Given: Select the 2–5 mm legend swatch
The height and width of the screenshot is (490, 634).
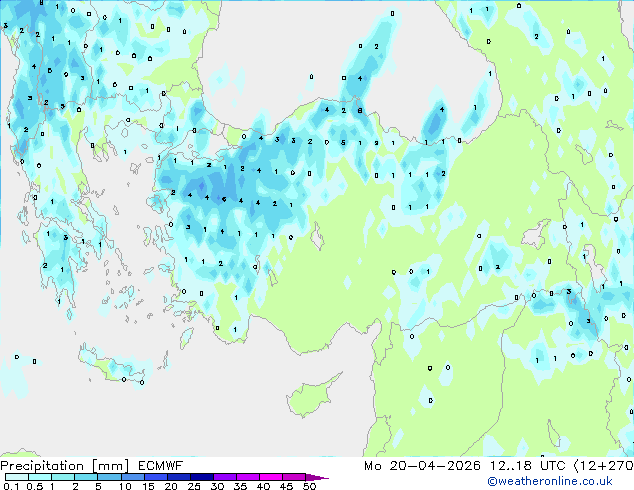Looking at the screenshot, I should click(x=86, y=477).
